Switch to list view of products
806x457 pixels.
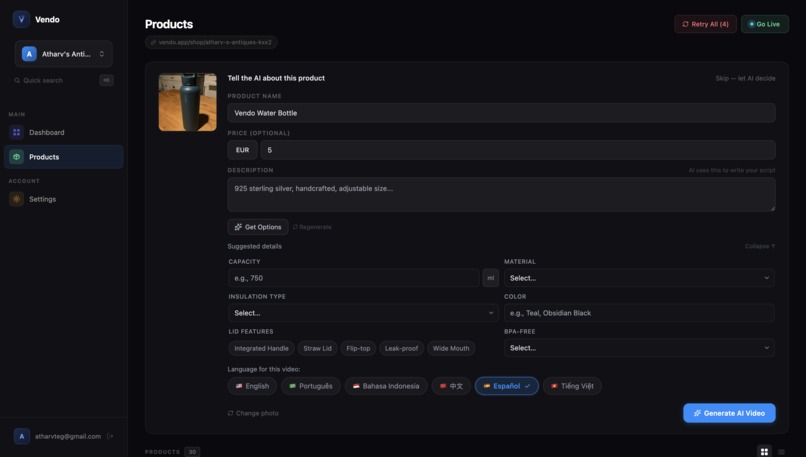(x=781, y=451)
